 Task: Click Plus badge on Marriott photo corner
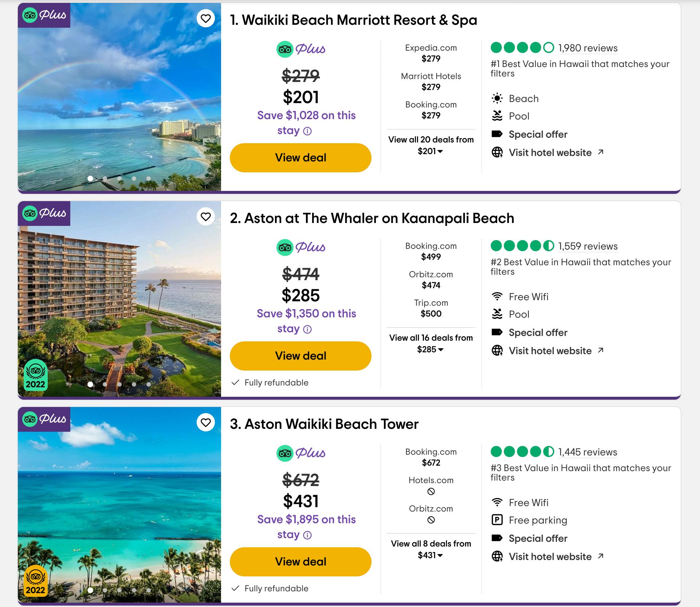coord(44,15)
